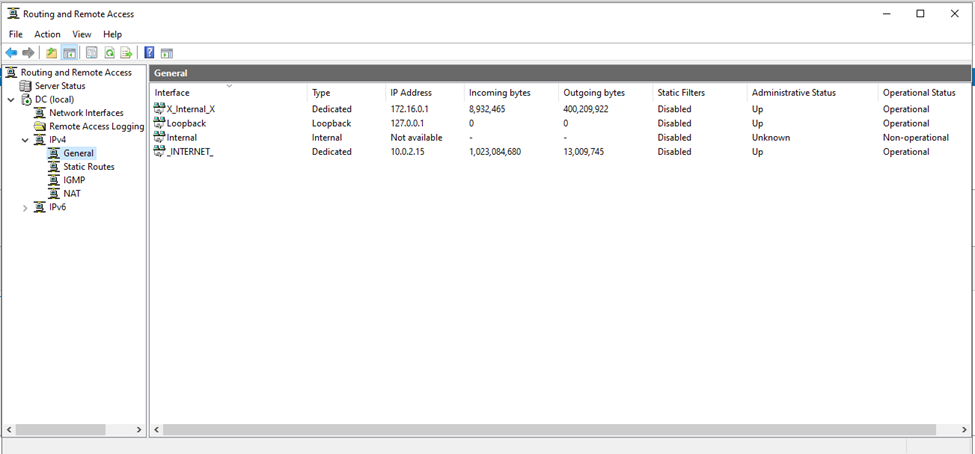
Task: Go back with the blue Back arrow
Action: click(11, 53)
